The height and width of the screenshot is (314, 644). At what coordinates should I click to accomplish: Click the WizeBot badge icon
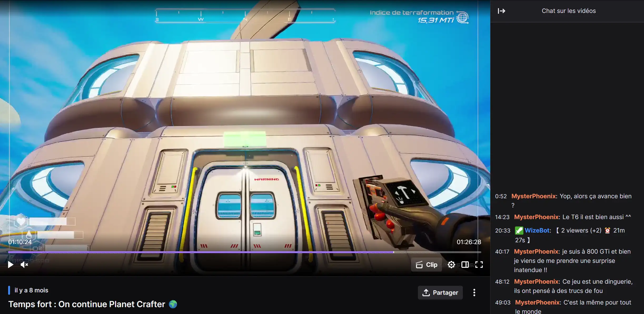click(519, 230)
